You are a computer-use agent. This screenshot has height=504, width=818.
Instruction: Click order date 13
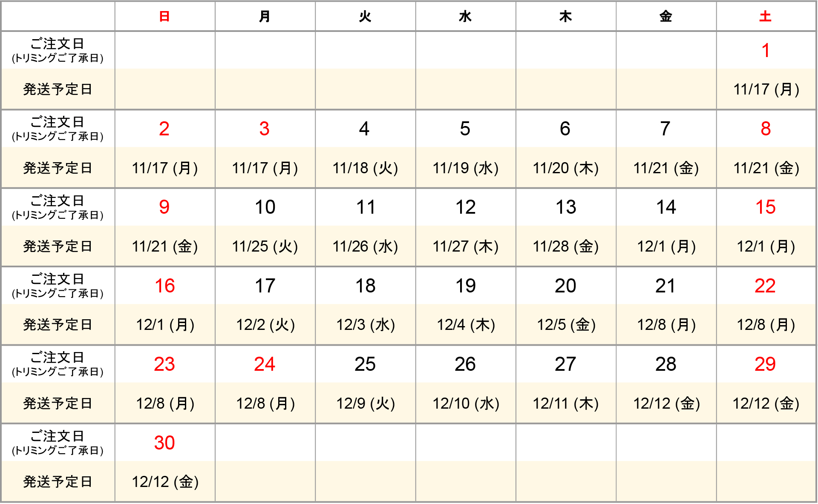565,207
